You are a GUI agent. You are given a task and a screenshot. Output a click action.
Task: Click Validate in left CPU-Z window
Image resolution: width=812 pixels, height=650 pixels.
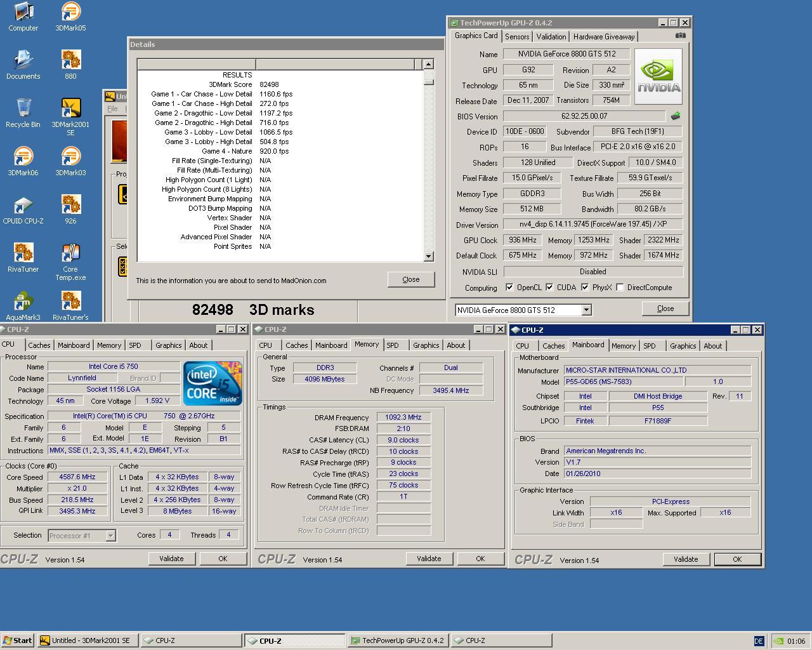point(171,559)
